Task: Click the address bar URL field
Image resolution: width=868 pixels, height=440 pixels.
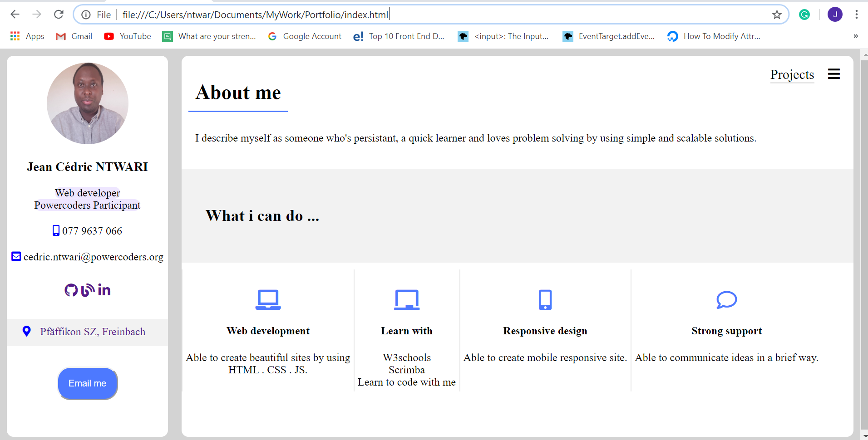Action: (x=409, y=15)
